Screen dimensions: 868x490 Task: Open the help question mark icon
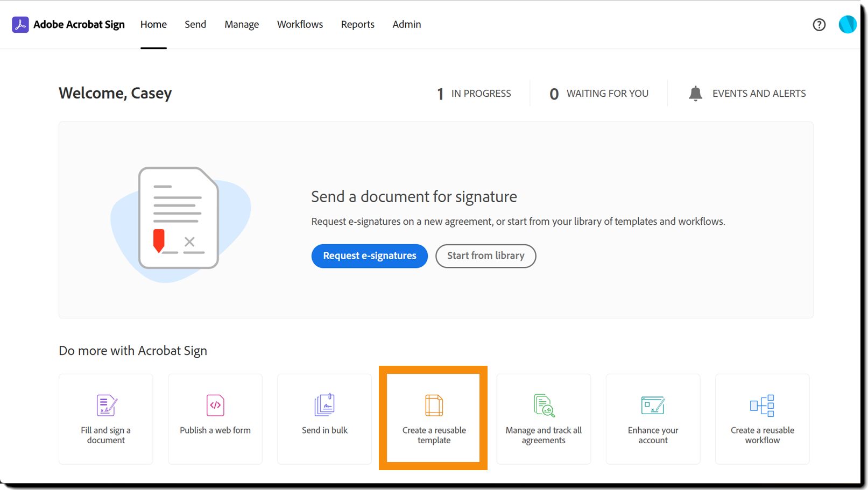pyautogui.click(x=819, y=25)
